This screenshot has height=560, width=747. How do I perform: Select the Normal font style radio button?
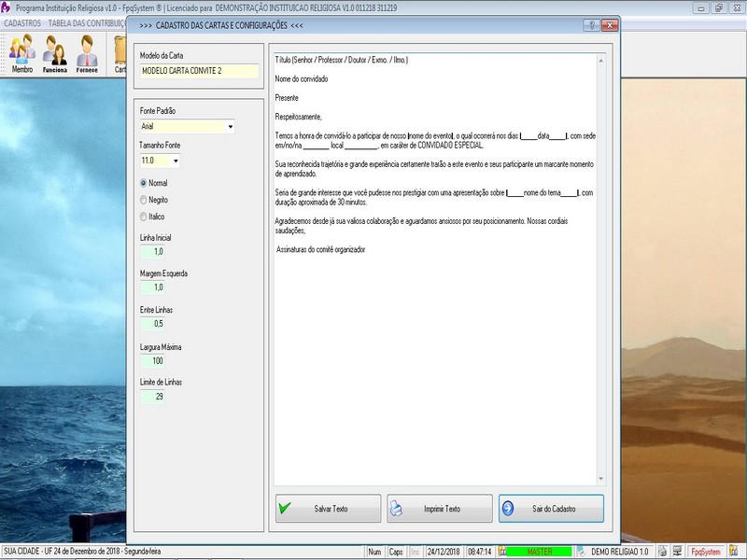pyautogui.click(x=144, y=183)
